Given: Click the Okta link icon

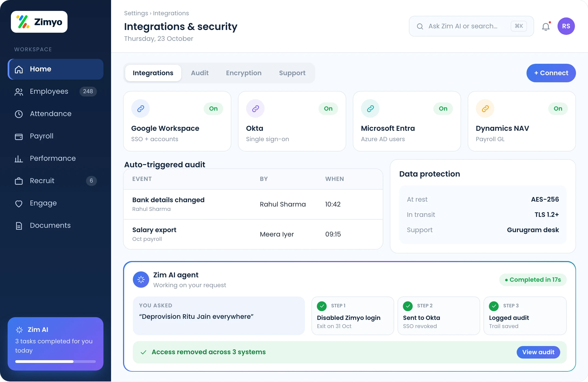Looking at the screenshot, I should tap(255, 108).
